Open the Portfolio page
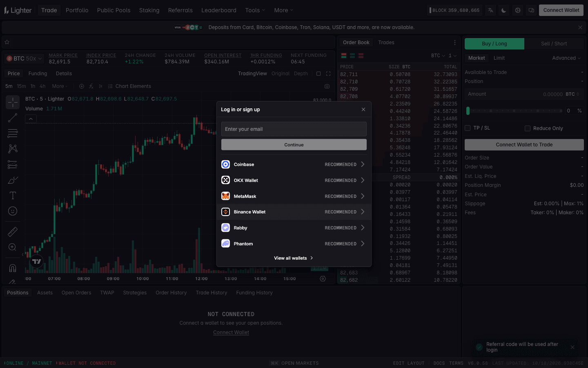This screenshot has height=368, width=588. coord(77,10)
